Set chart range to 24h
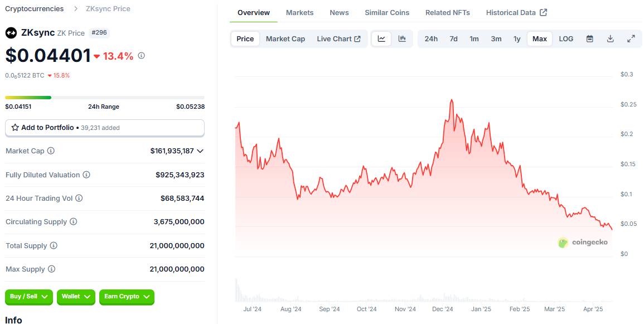Image resolution: width=644 pixels, height=324 pixels. coord(431,38)
